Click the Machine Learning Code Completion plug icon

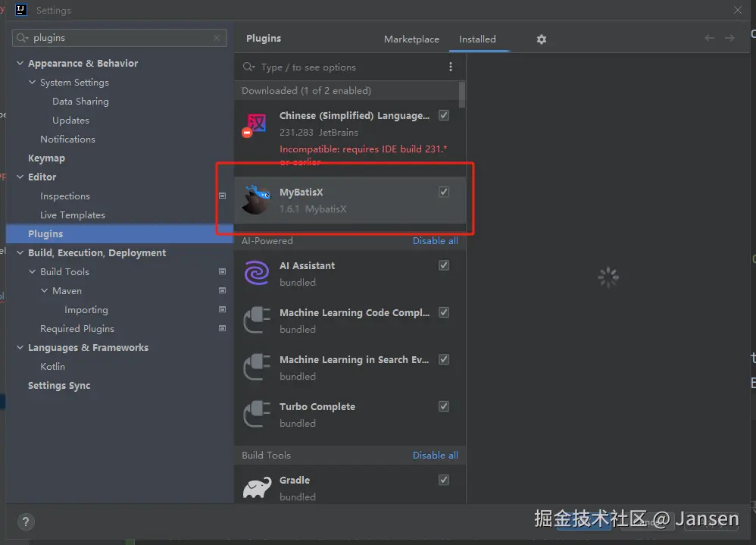[257, 320]
